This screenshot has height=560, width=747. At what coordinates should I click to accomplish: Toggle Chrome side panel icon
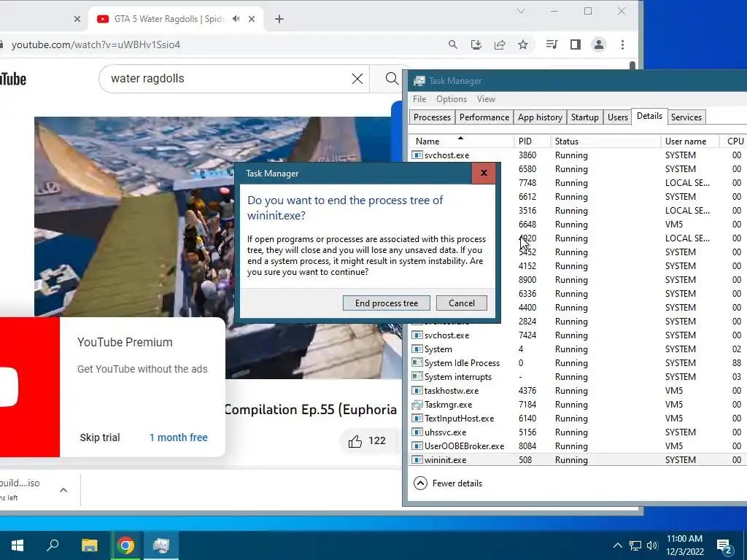click(575, 44)
